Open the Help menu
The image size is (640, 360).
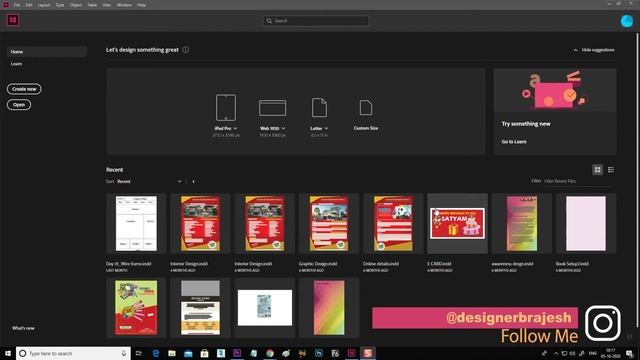tap(141, 5)
